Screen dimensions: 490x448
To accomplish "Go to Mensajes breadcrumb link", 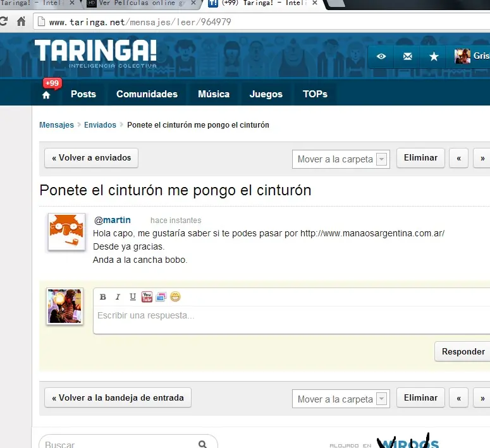I will 56,125.
